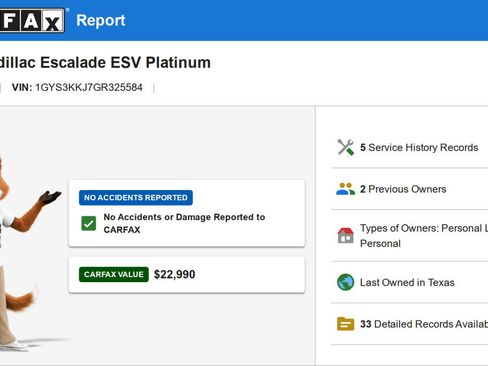Click the VIN number 1GYS3KKJ7GR325584
Image resolution: width=488 pixels, height=366 pixels.
tap(89, 87)
